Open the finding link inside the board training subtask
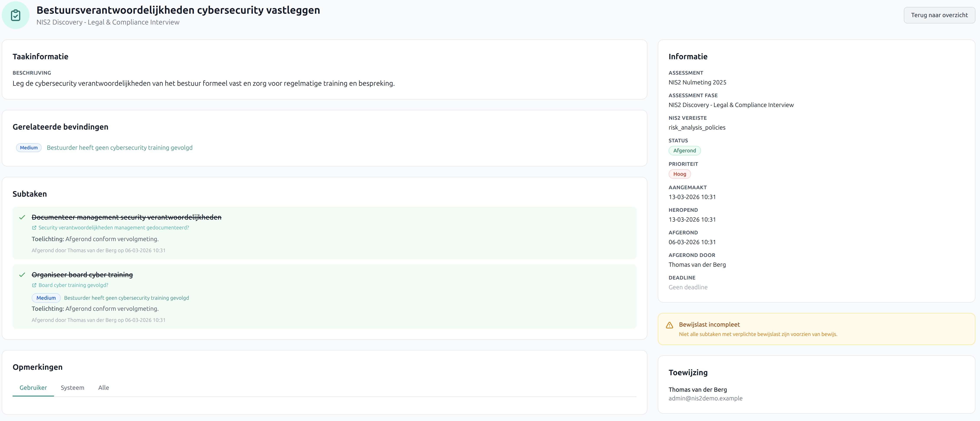 pos(126,298)
